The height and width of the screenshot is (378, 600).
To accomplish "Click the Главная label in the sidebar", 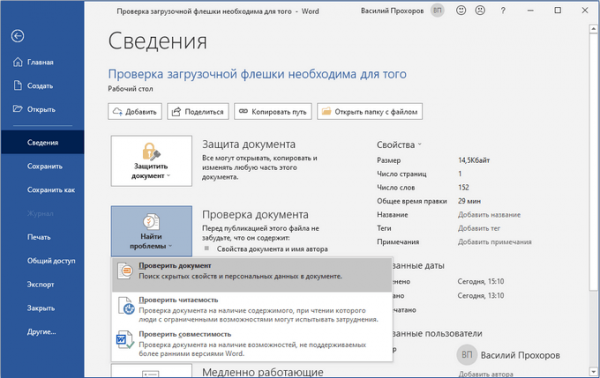I will coord(40,62).
